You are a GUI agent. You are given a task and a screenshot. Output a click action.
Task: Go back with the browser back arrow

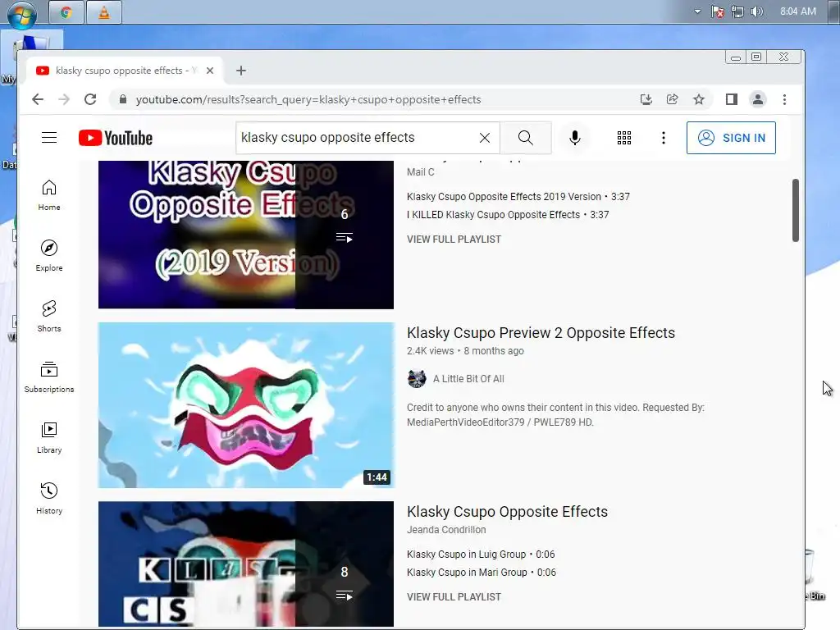(x=38, y=99)
